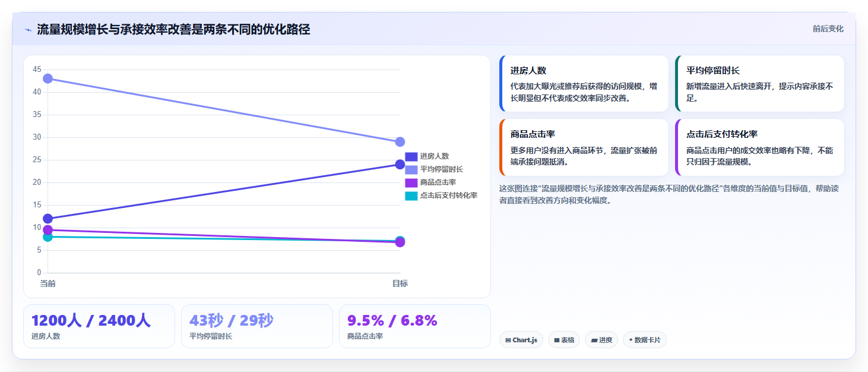The image size is (868, 372).
Task: Open the 进房人数 description card
Action: click(584, 84)
